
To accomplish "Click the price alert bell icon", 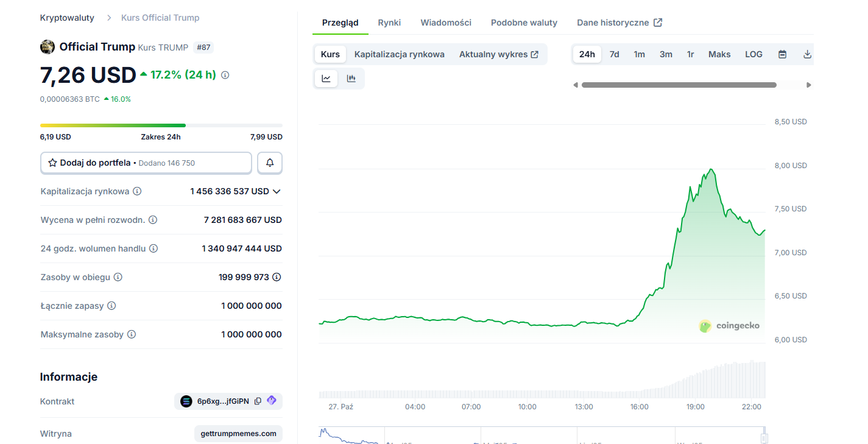I will point(270,163).
